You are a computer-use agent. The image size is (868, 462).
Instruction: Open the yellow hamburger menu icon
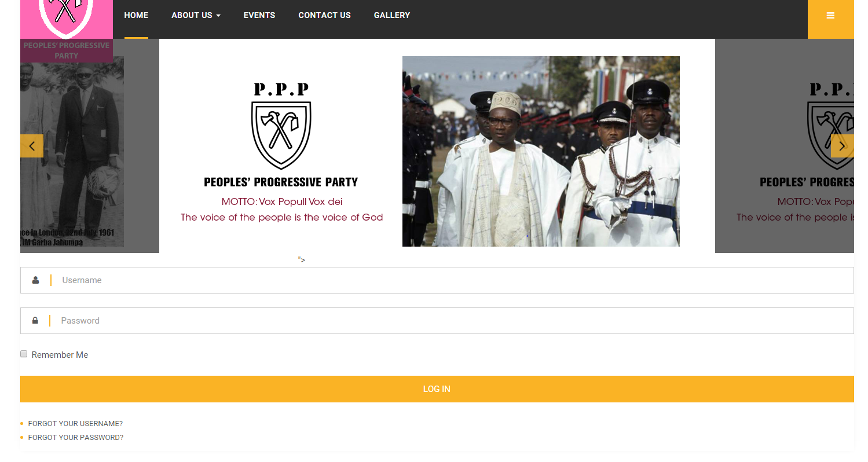pyautogui.click(x=830, y=16)
